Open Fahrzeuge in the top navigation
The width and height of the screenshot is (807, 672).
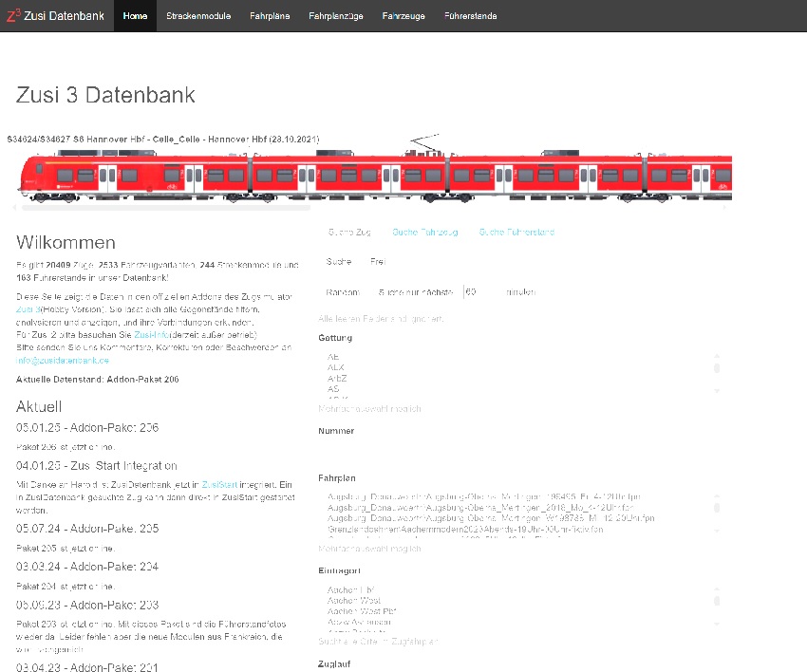pos(403,16)
